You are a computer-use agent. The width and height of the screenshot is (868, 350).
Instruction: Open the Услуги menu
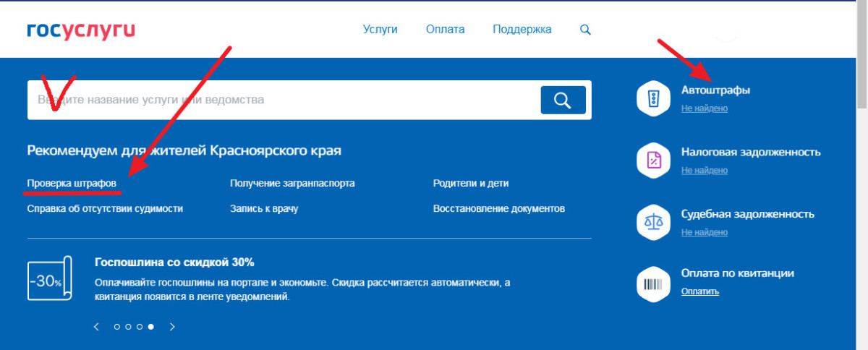point(380,30)
